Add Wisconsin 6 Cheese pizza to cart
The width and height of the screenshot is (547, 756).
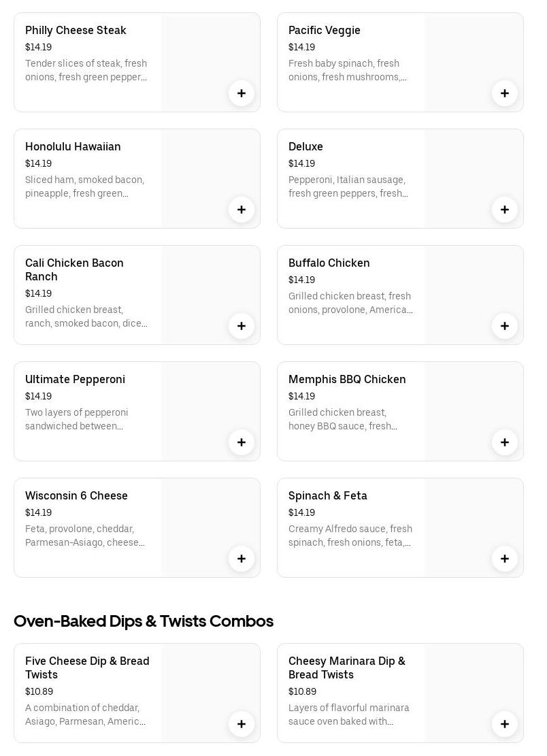(x=242, y=559)
